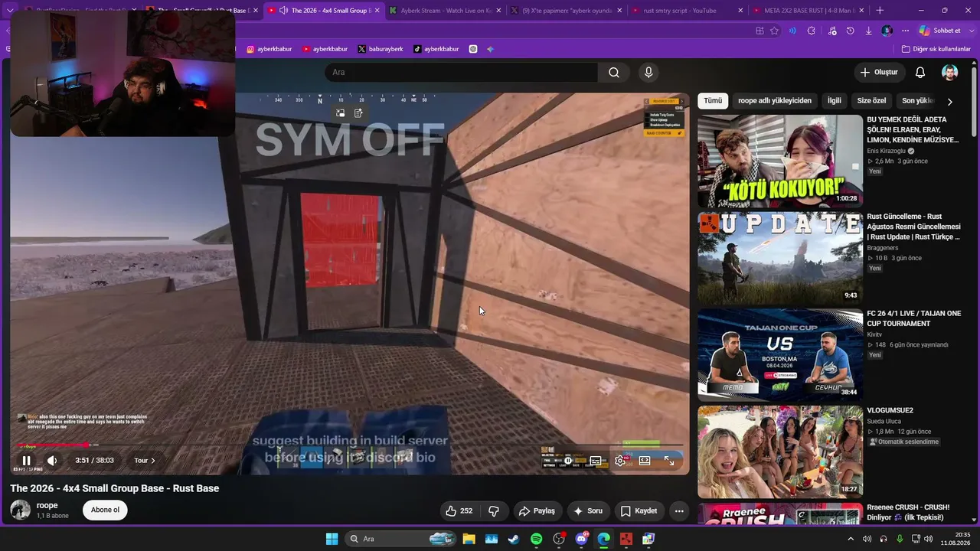
Task: Switch the player to theater mode
Action: click(x=645, y=461)
